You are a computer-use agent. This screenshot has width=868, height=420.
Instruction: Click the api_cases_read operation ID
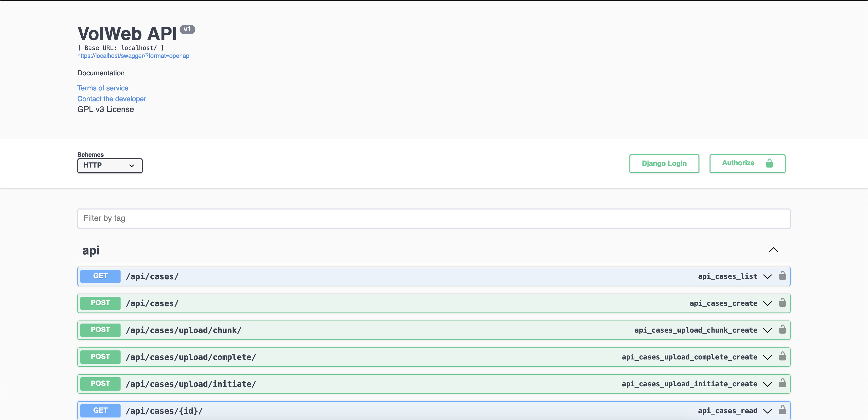[x=728, y=410]
